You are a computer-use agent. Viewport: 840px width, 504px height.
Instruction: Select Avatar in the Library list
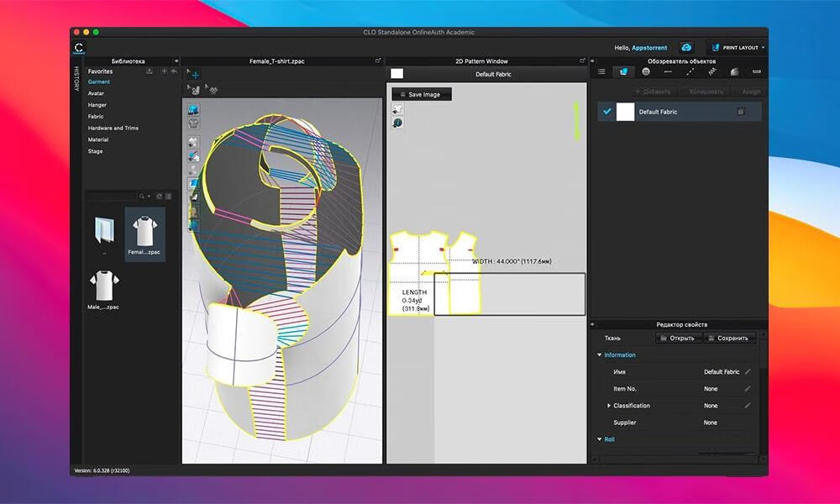(x=97, y=93)
